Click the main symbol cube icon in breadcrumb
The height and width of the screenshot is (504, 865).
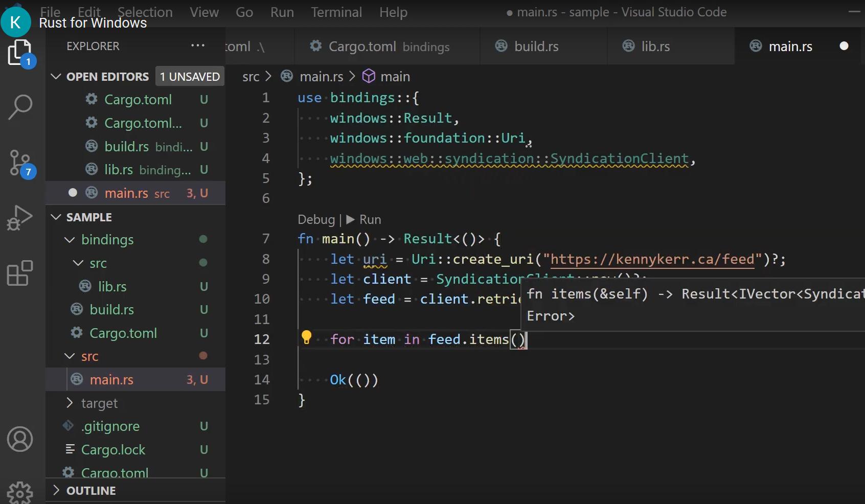[x=369, y=76]
